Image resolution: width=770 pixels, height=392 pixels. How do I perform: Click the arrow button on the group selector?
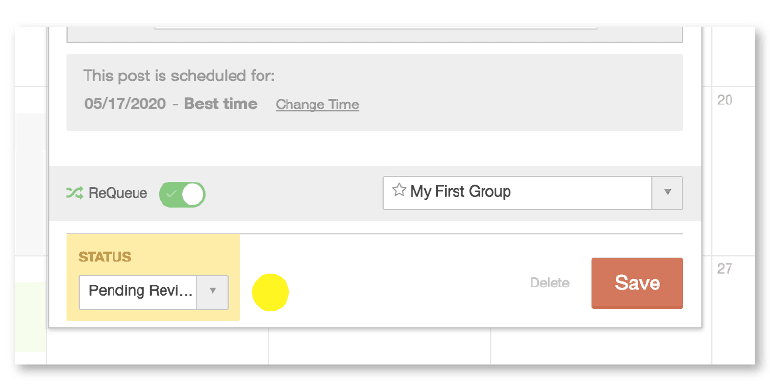pos(667,193)
